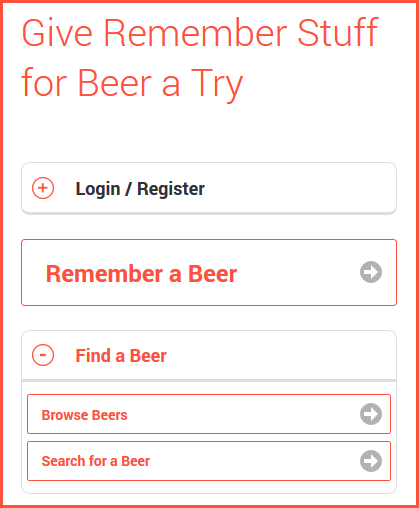Expand the Login / Register section

(x=209, y=188)
